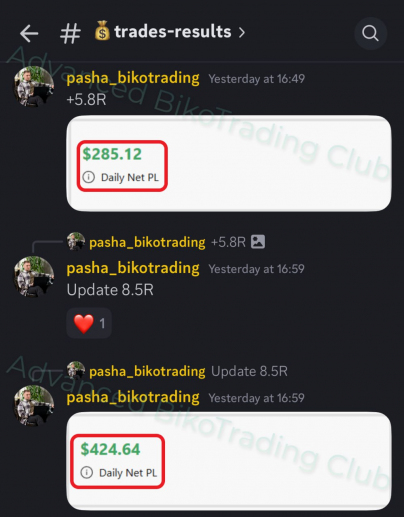Open the $285.12 Daily Net PL image
This screenshot has height=517, width=404.
(x=229, y=163)
